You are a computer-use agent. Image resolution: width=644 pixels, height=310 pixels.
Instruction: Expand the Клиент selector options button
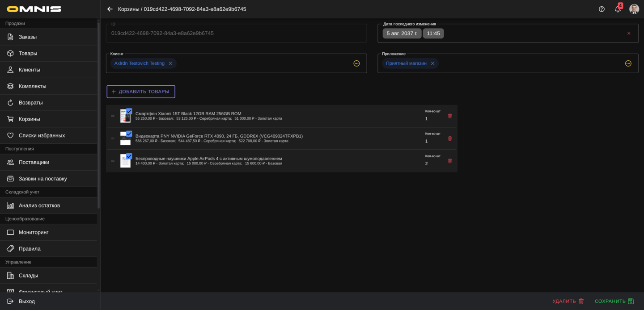[x=356, y=63]
